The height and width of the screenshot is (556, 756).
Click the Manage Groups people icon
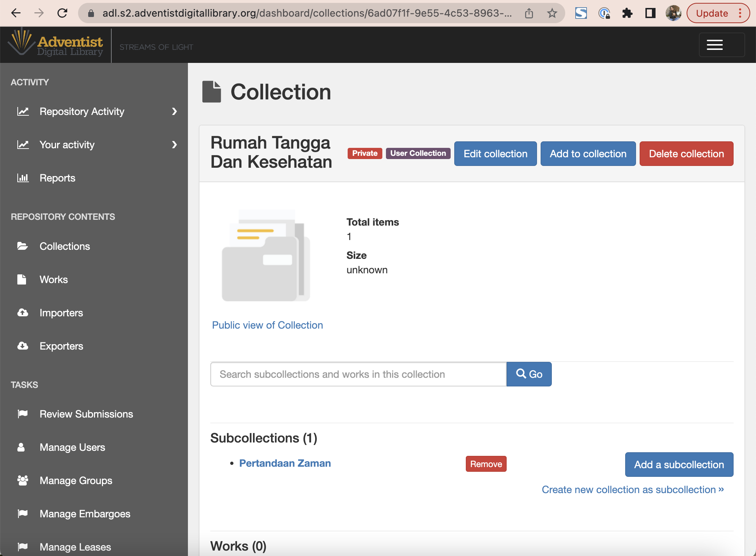(x=22, y=480)
